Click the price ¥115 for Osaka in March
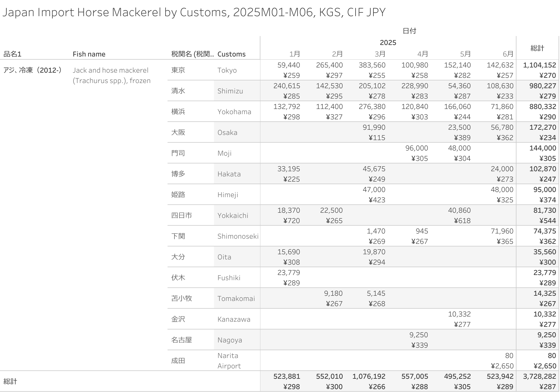560x392 pixels. click(377, 138)
